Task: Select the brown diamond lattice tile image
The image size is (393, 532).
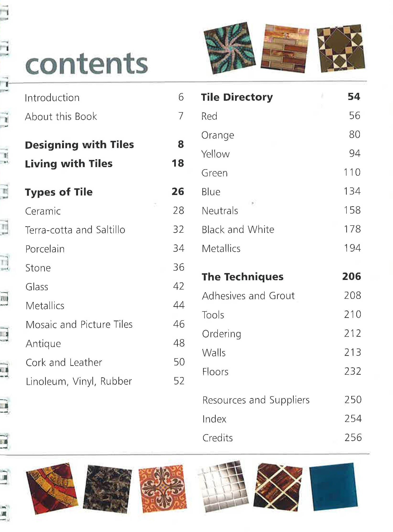Action: [278, 487]
